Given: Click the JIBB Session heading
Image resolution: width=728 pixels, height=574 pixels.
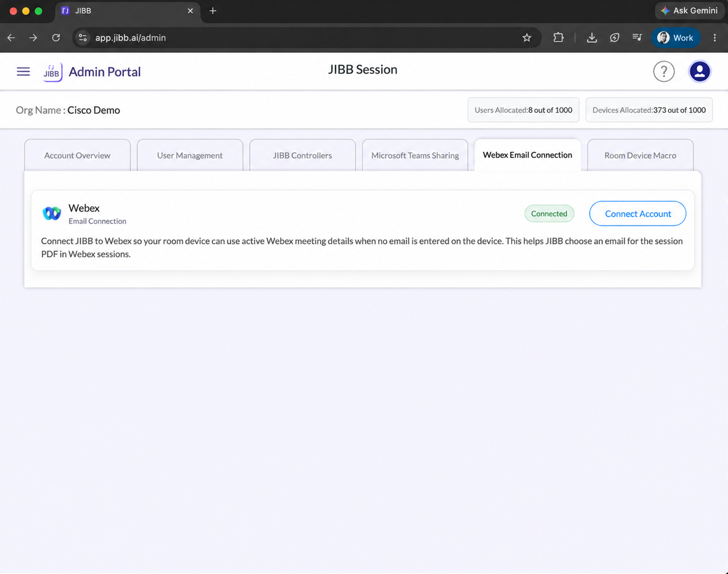Looking at the screenshot, I should click(x=362, y=70).
